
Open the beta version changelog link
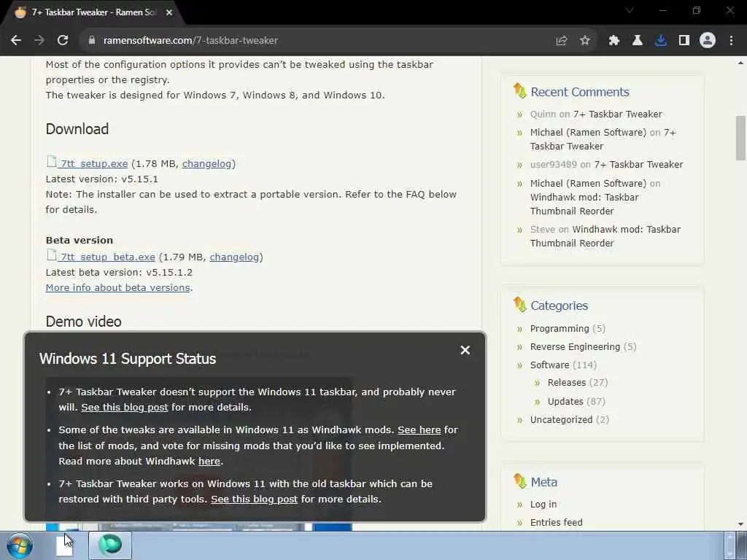[234, 257]
